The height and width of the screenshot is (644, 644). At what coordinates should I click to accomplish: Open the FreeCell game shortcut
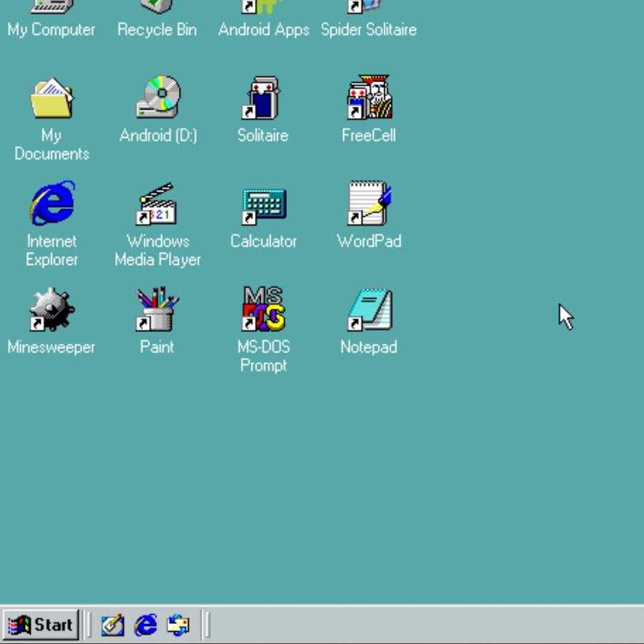click(x=370, y=97)
